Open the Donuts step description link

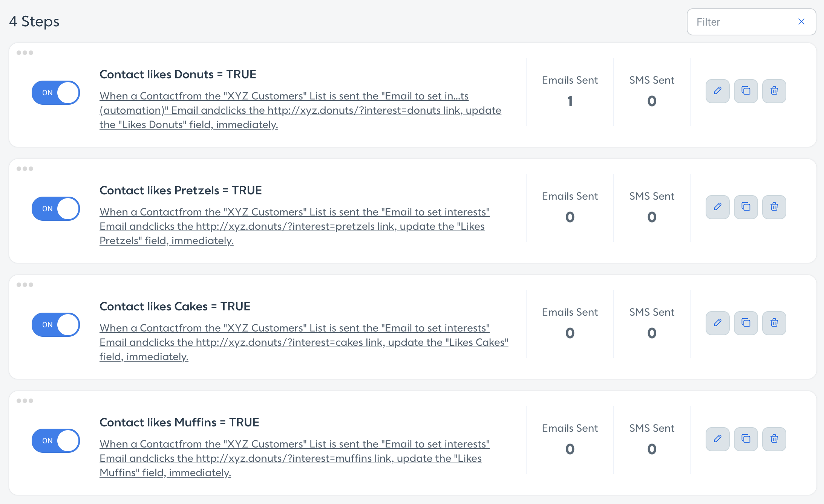(x=300, y=110)
